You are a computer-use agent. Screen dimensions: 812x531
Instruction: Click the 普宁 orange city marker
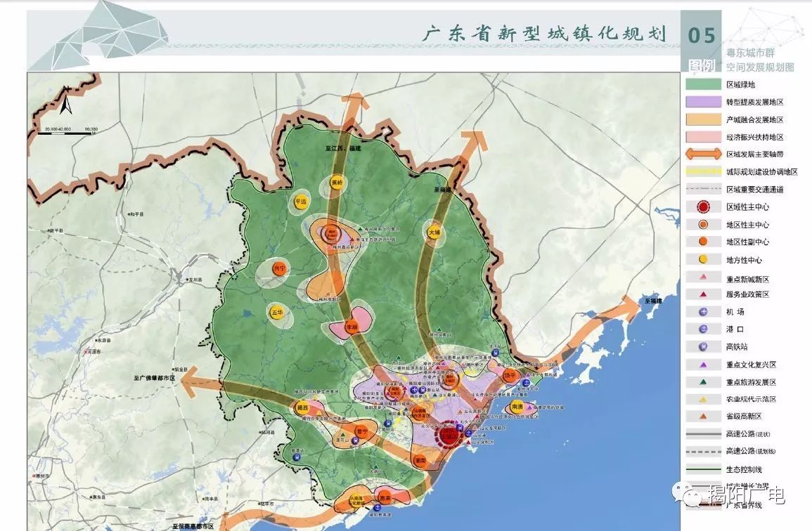[361, 431]
